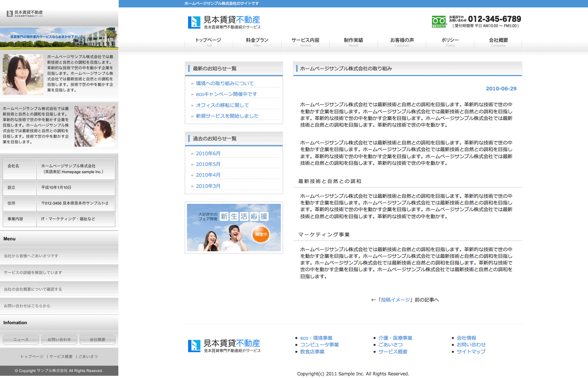Click the small logo in left sidebar
Image resolution: width=588 pixels, height=378 pixels.
pyautogui.click(x=25, y=14)
